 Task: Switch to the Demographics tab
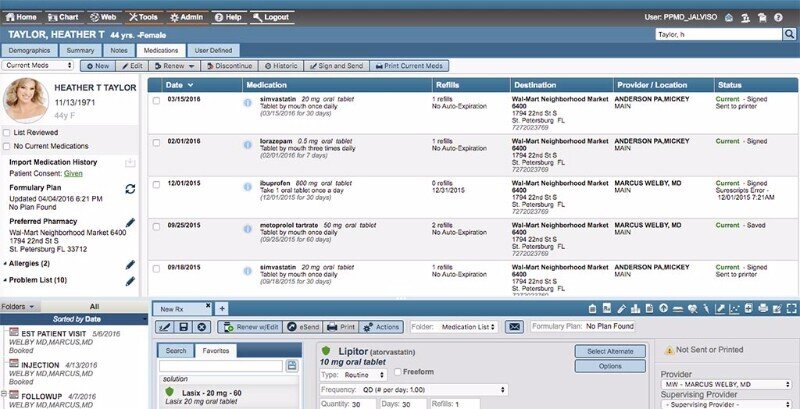click(x=29, y=50)
